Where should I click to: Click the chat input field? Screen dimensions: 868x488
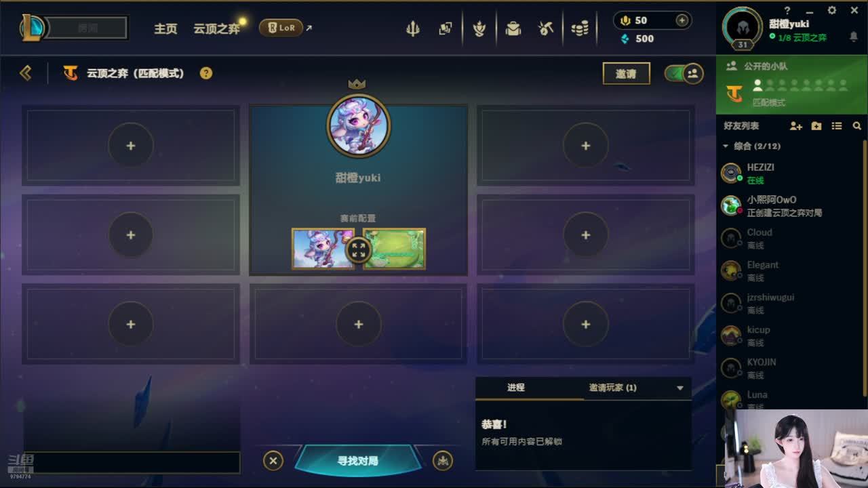[133, 462]
